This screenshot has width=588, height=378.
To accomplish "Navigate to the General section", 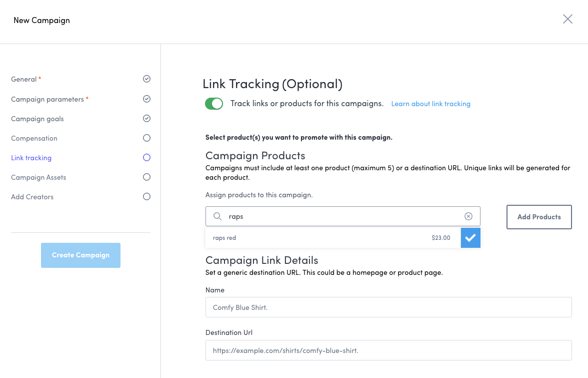I will coord(22,79).
